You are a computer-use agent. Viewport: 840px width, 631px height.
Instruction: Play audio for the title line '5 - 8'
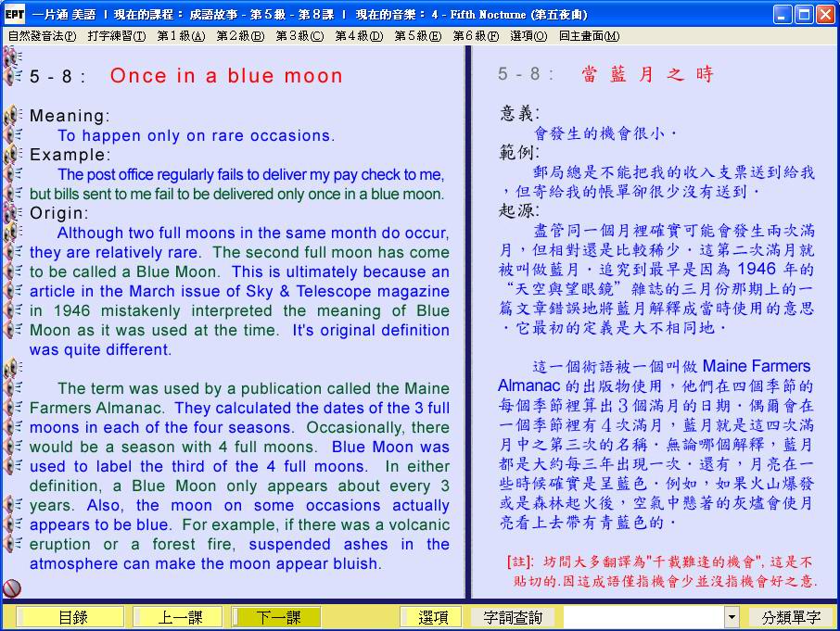(x=13, y=76)
